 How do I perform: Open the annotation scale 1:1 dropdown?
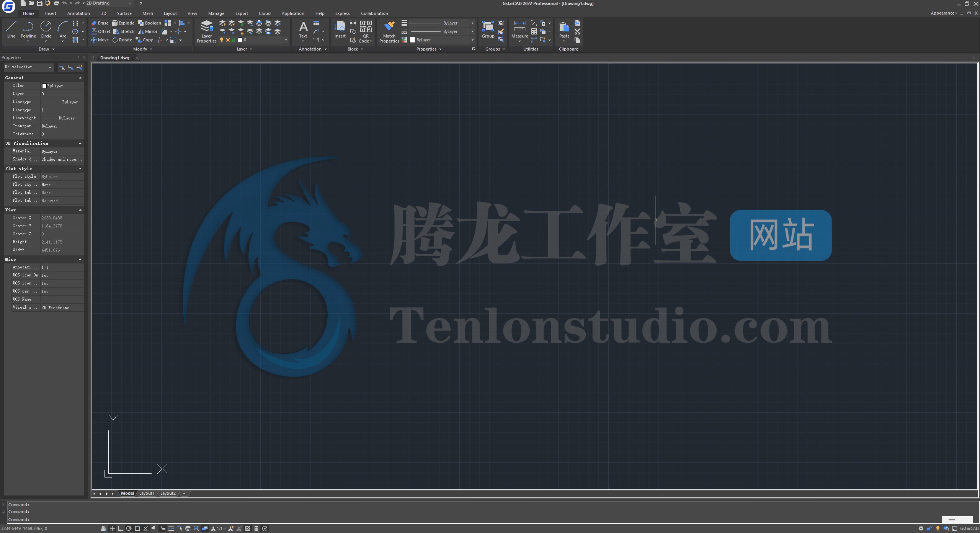(x=221, y=528)
